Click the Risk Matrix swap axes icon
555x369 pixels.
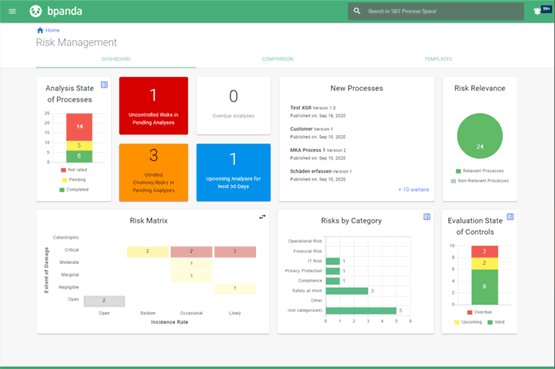click(262, 217)
